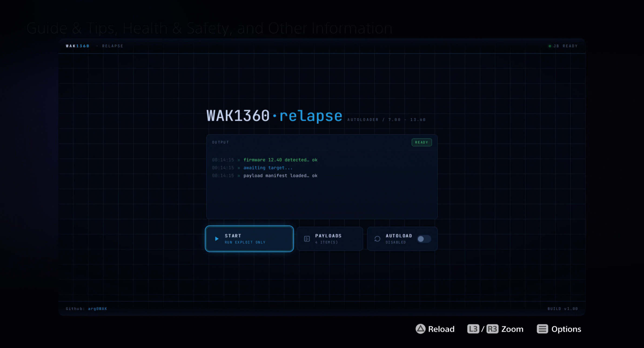Select the firmware 12.40 detected log line

click(x=265, y=160)
